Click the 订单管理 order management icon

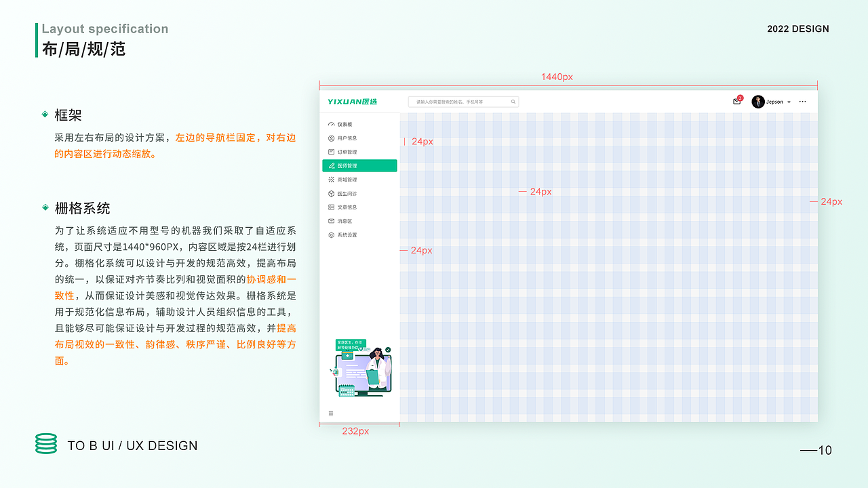[330, 151]
